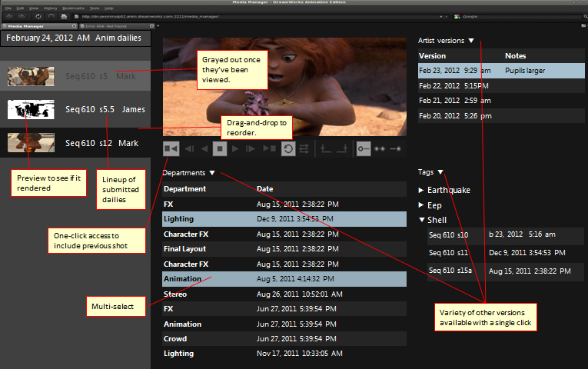
Task: Open a new browser tab with plus
Action: (158, 26)
